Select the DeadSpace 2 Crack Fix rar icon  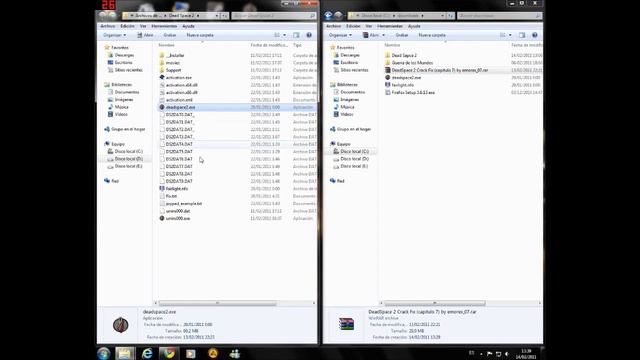tap(387, 70)
